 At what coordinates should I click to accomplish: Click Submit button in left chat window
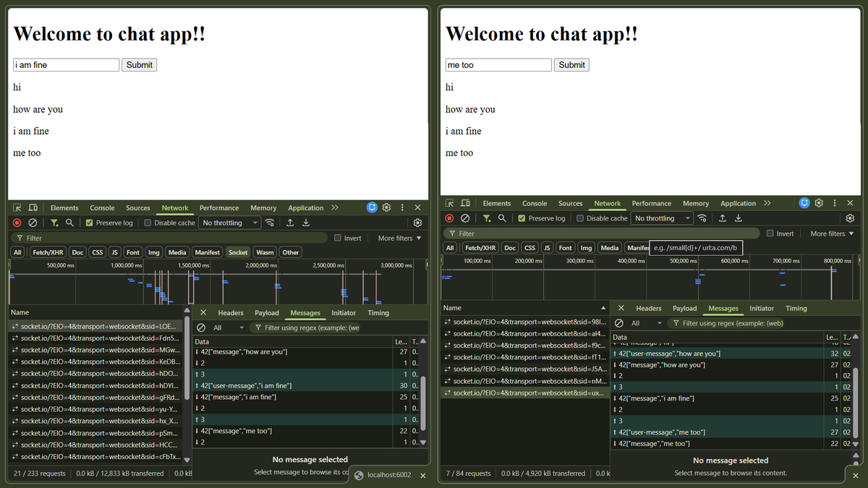click(x=139, y=65)
